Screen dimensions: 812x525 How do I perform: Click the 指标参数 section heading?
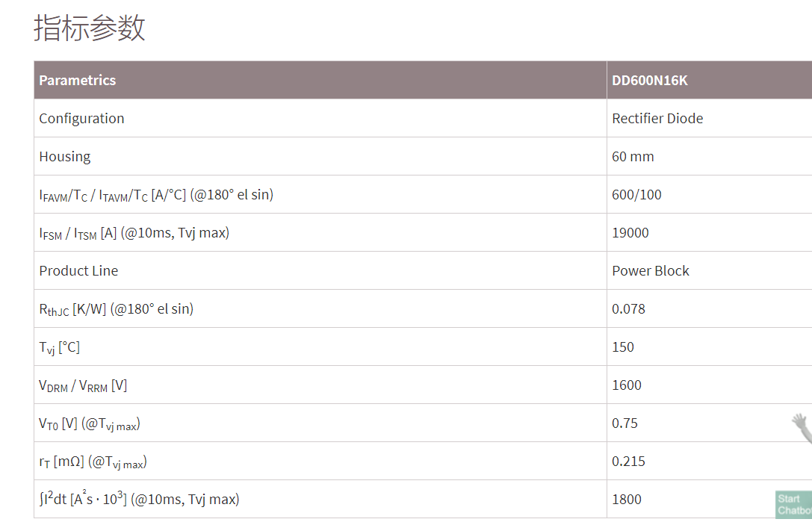89,28
